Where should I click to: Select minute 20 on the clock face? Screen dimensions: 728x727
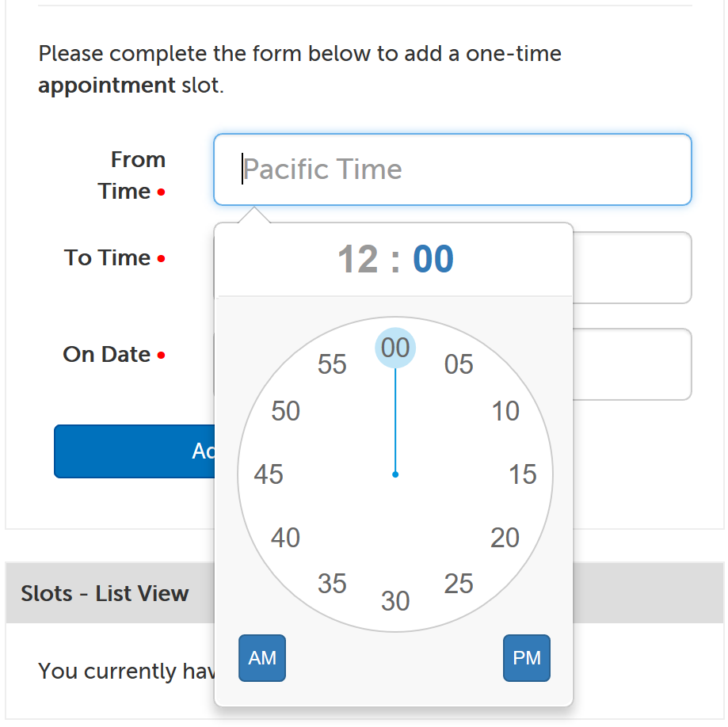(505, 538)
